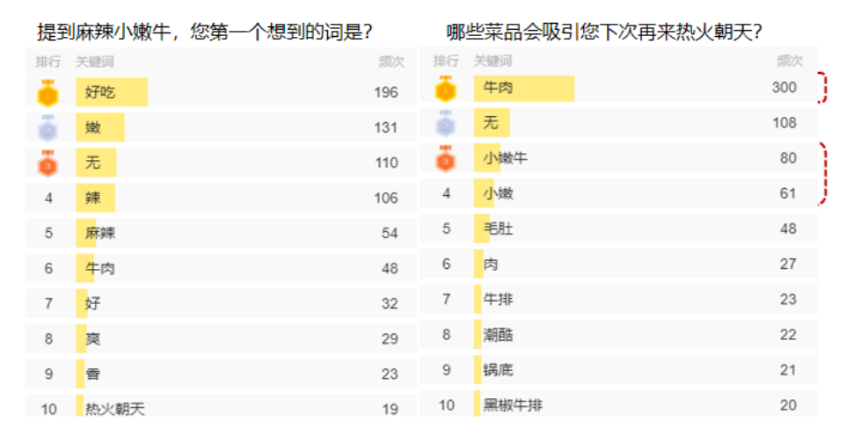Click the silver medal icon beside 嫩
868x428 pixels.
pos(48,127)
